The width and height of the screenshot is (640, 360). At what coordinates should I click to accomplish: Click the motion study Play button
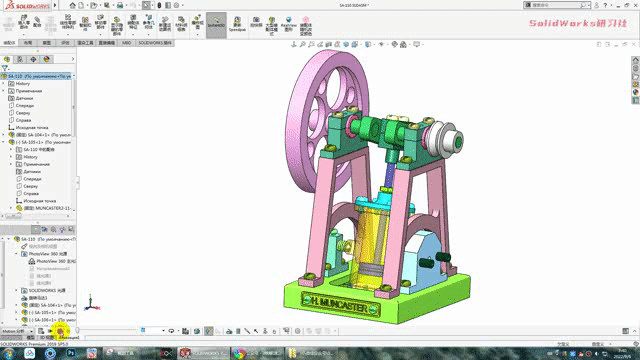[x=50, y=331]
